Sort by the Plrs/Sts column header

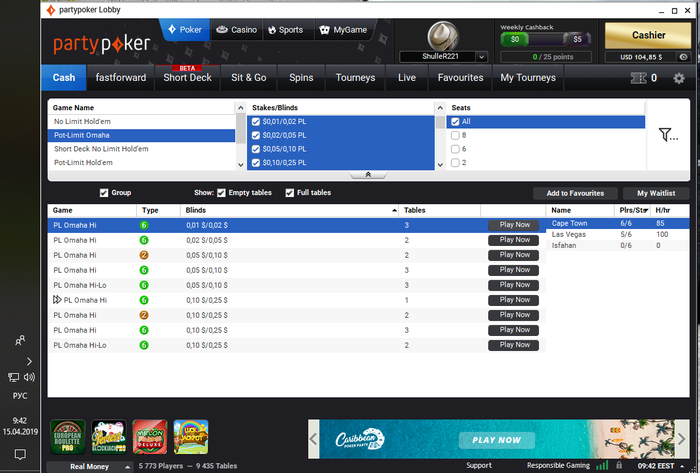(x=633, y=210)
